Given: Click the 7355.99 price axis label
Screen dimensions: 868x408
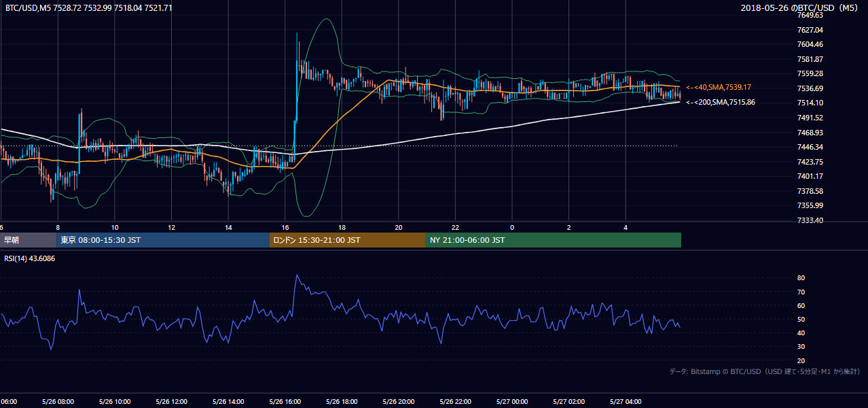Looking at the screenshot, I should [x=810, y=205].
